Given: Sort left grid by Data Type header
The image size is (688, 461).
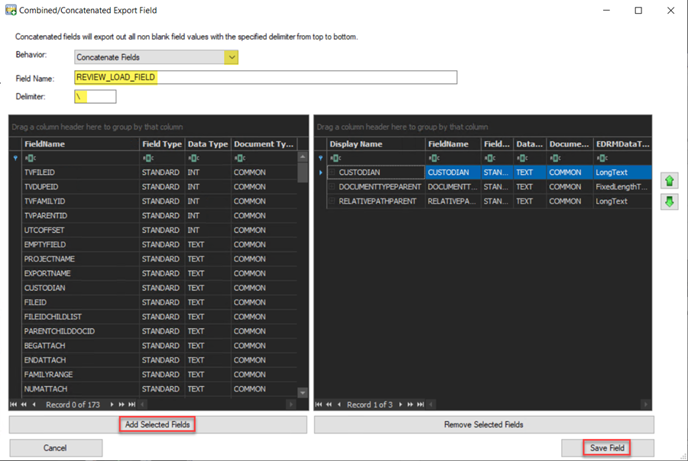Looking at the screenshot, I should pos(208,144).
